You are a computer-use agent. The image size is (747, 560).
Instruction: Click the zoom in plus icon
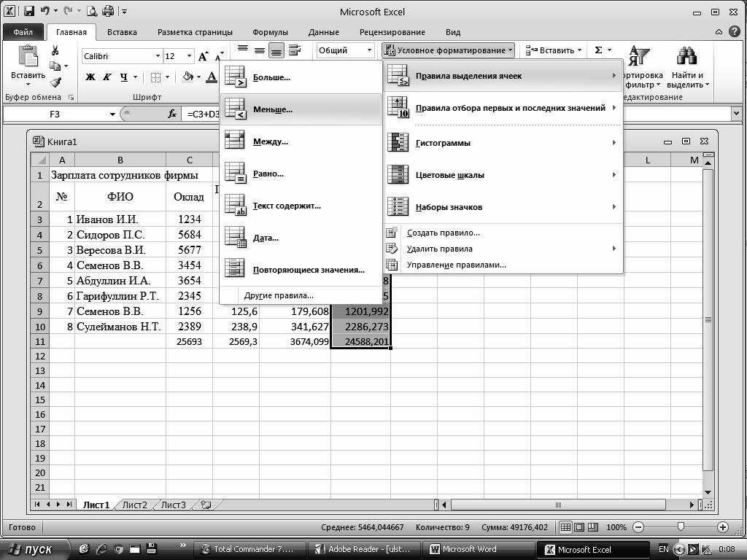tap(723, 527)
